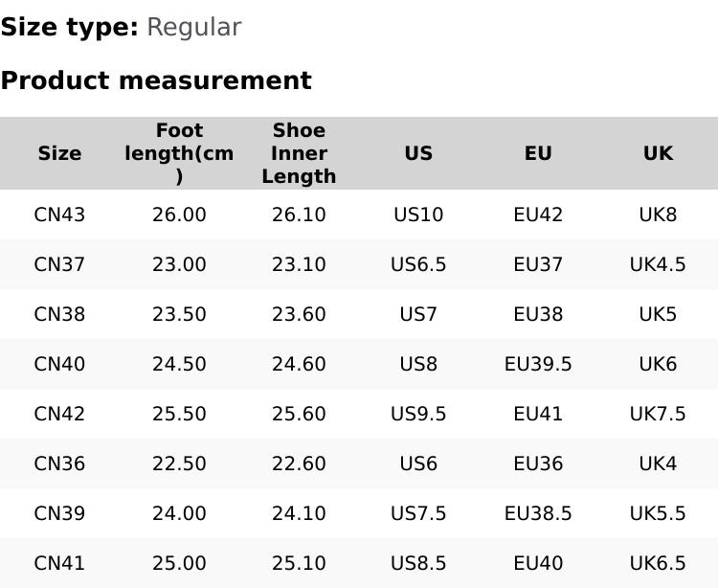This screenshot has width=718, height=588.
Task: Click the Shoe Inner Length header
Action: (x=299, y=153)
